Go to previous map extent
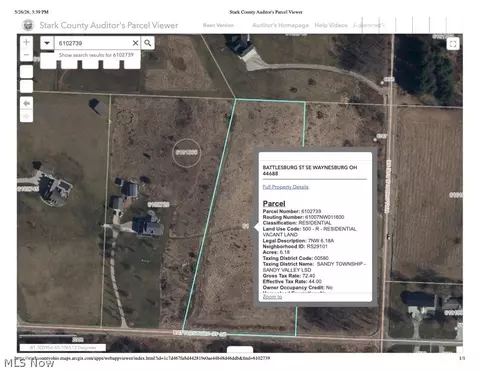Screen dimensions: 480x370 (x=27, y=103)
